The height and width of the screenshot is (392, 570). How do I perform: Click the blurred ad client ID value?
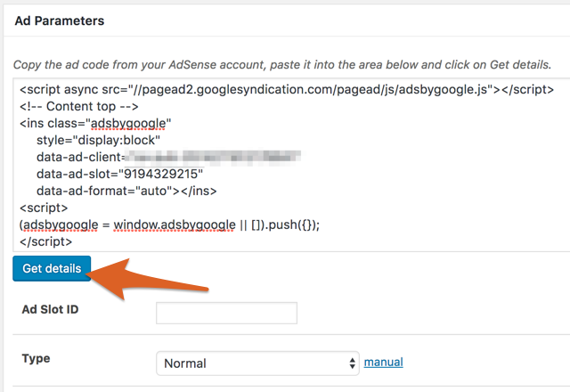[214, 157]
